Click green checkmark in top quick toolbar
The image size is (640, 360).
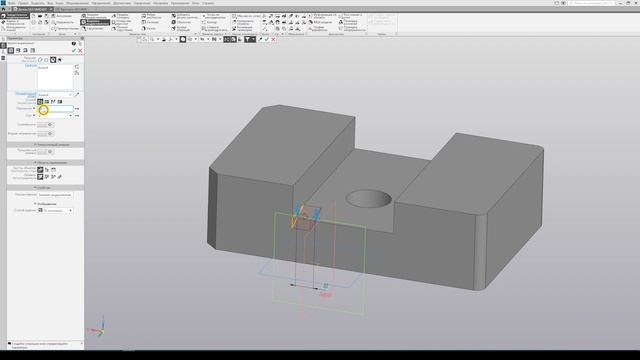[267, 39]
